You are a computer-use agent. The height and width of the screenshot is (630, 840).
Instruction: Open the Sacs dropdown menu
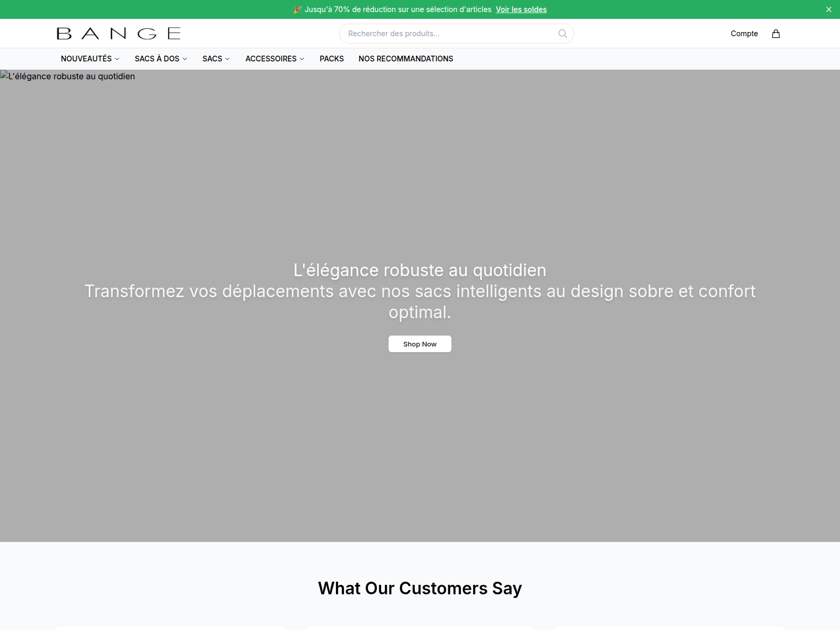point(216,59)
